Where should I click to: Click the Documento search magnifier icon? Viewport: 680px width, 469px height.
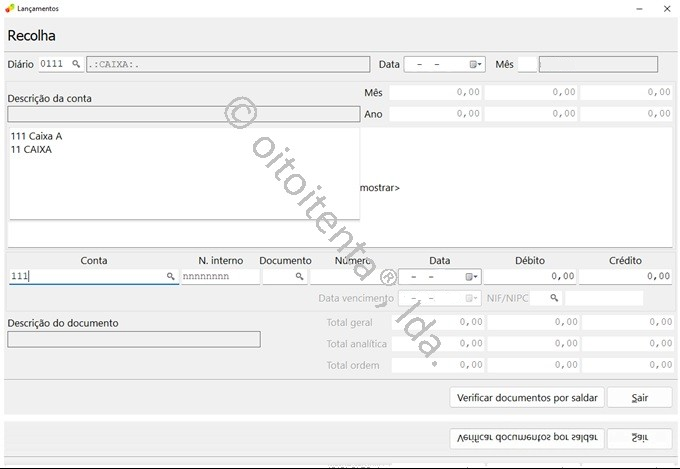(298, 276)
